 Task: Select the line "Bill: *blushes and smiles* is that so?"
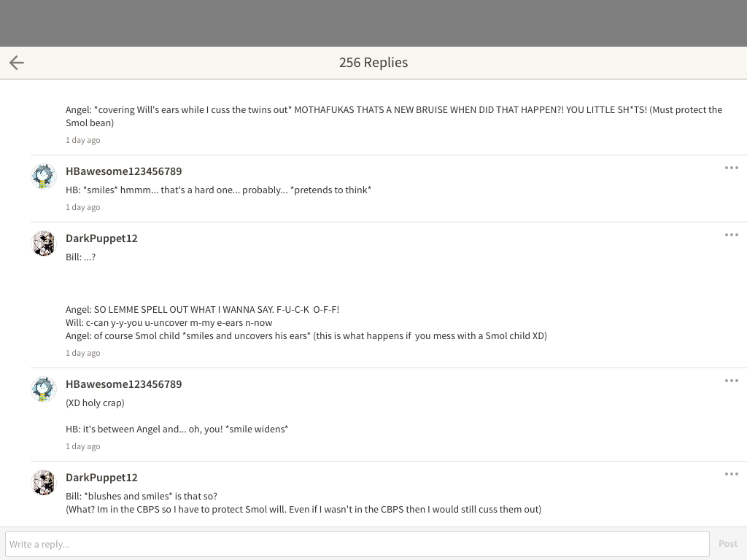[x=142, y=496]
